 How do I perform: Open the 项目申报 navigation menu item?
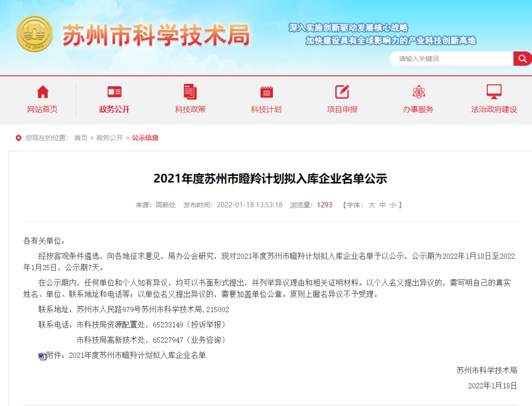[x=342, y=109]
